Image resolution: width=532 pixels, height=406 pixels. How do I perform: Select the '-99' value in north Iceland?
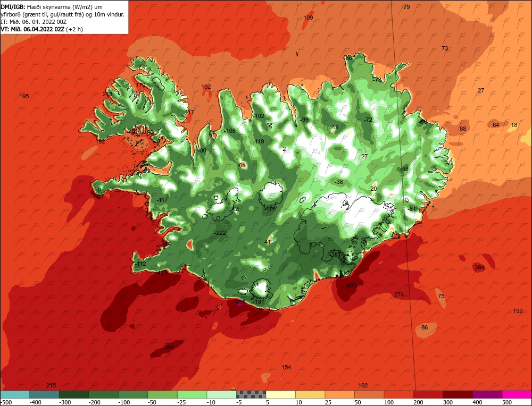coord(304,120)
